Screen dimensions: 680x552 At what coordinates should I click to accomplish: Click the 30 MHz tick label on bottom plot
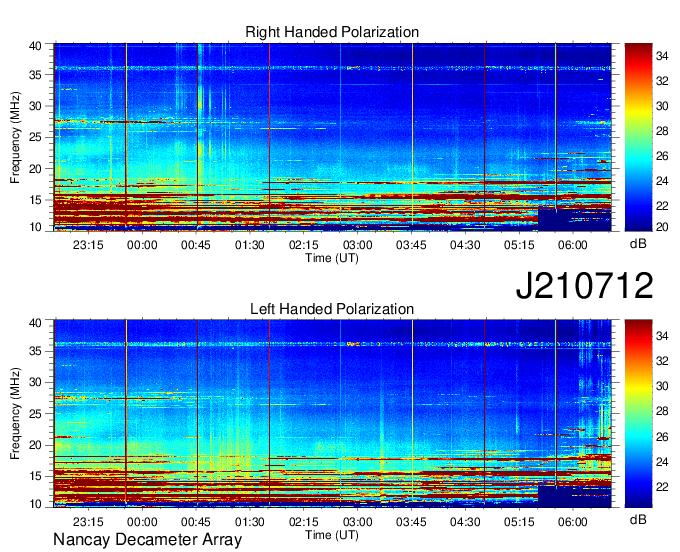(35, 382)
